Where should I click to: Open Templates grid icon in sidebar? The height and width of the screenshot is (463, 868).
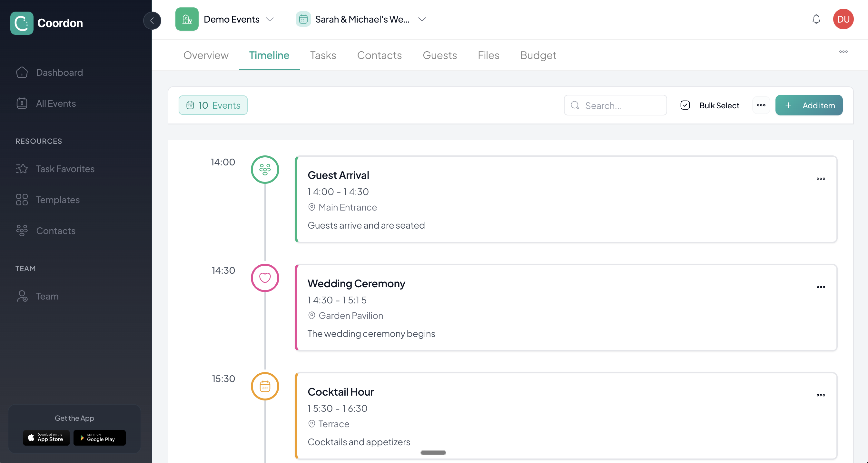(x=22, y=200)
